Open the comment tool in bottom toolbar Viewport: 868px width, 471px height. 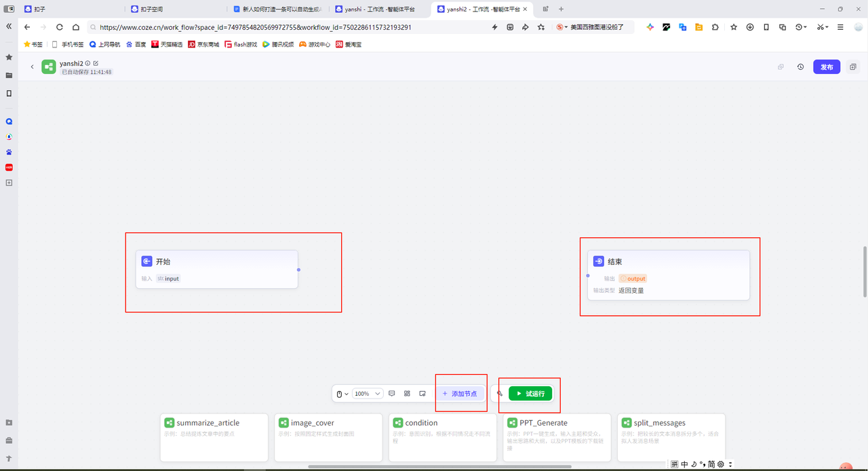pyautogui.click(x=391, y=393)
